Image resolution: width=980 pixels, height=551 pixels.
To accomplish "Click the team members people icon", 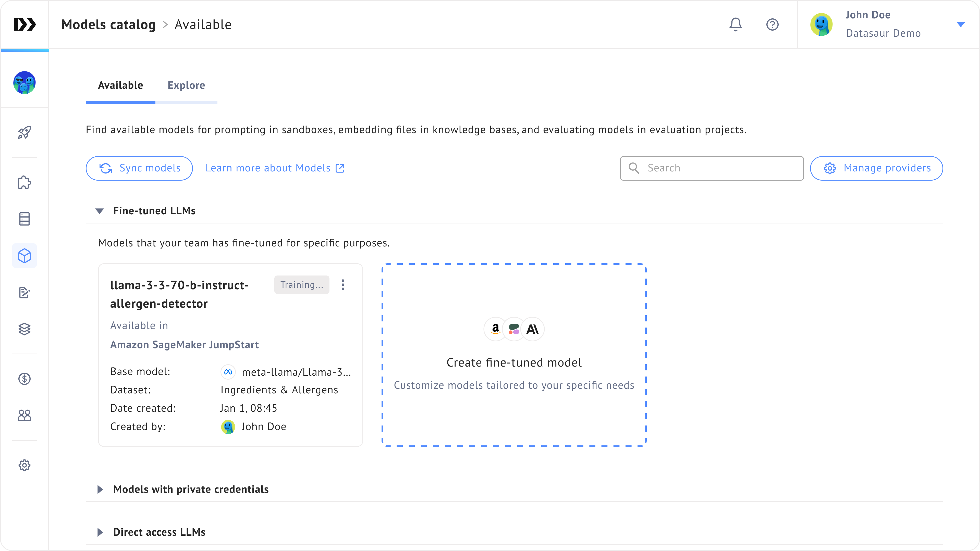I will point(24,415).
